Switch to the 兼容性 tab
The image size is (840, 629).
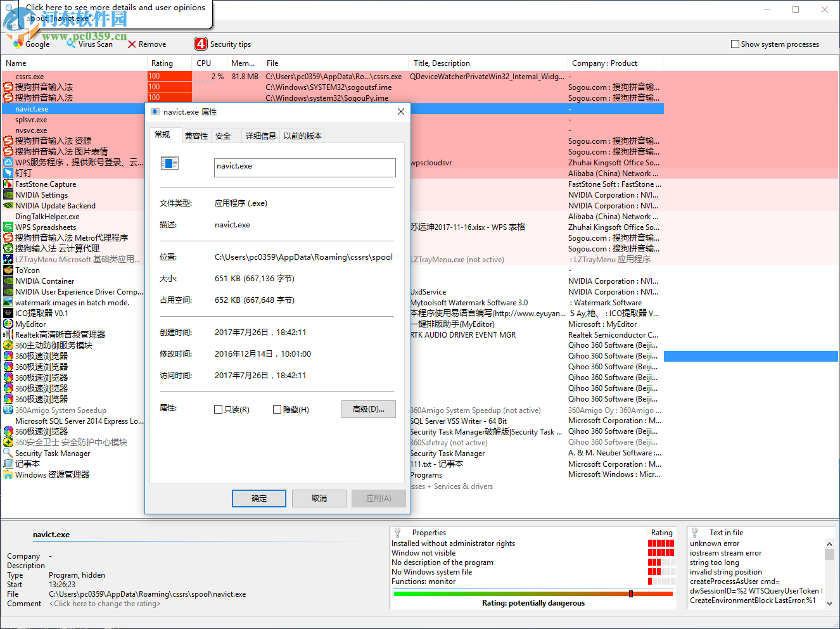point(196,135)
